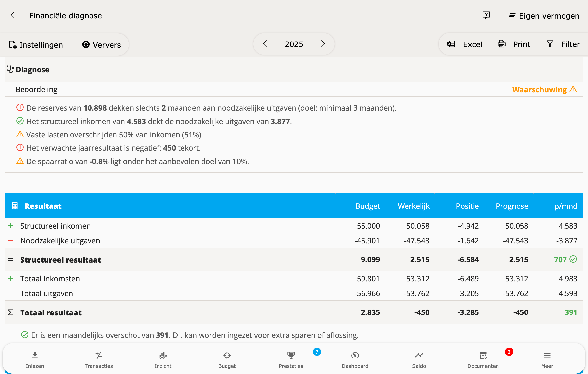Click warning triangle beside Vaste lasten message
Screen dimensions: 588x374
pyautogui.click(x=20, y=134)
